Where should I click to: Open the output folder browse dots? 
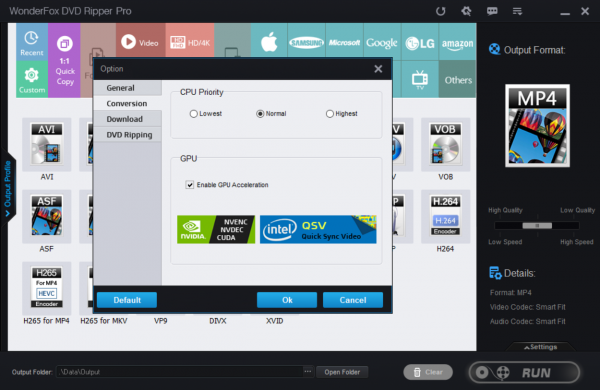tap(308, 372)
